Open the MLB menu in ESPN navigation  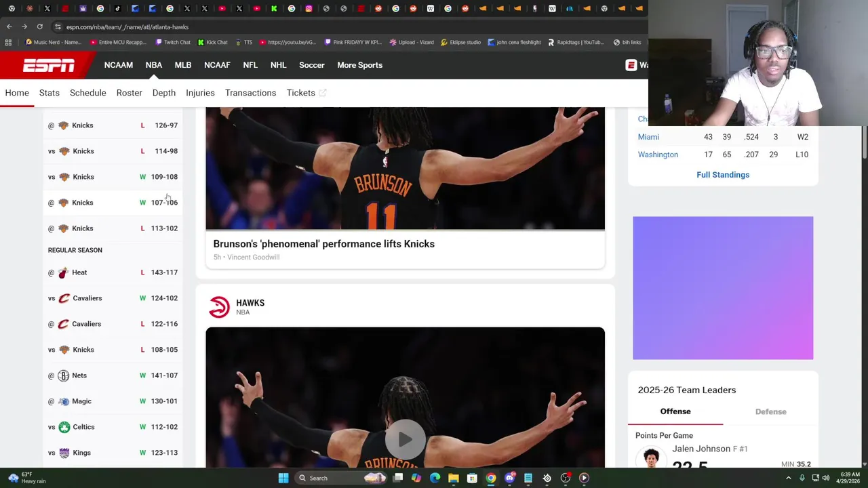(183, 65)
